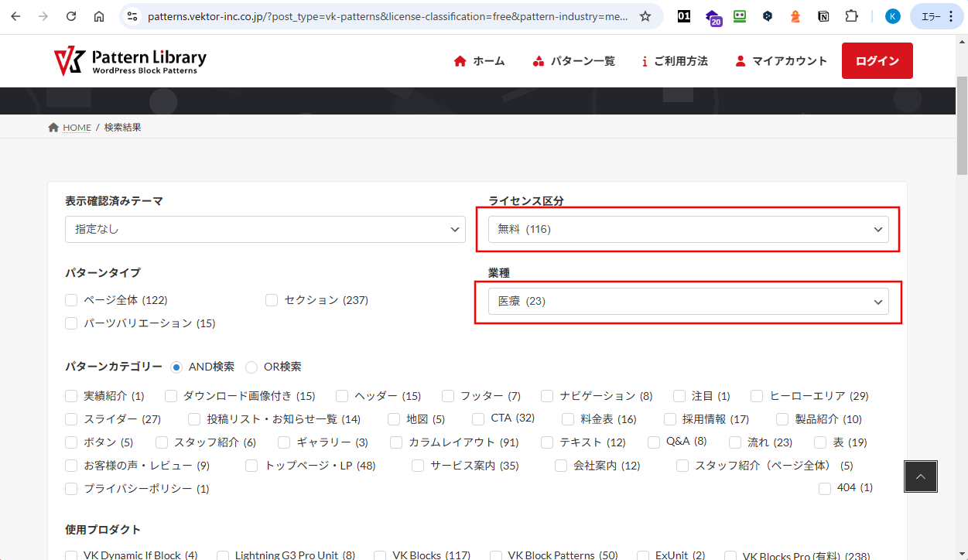Enable the ヒーローエリア (29) checkbox

(x=757, y=396)
